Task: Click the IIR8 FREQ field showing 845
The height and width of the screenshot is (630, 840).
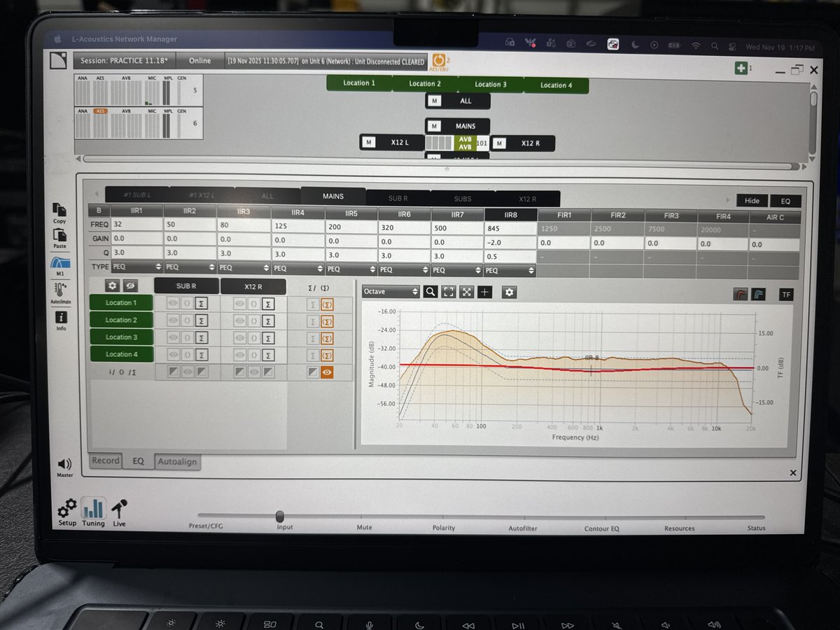Action: click(x=510, y=228)
